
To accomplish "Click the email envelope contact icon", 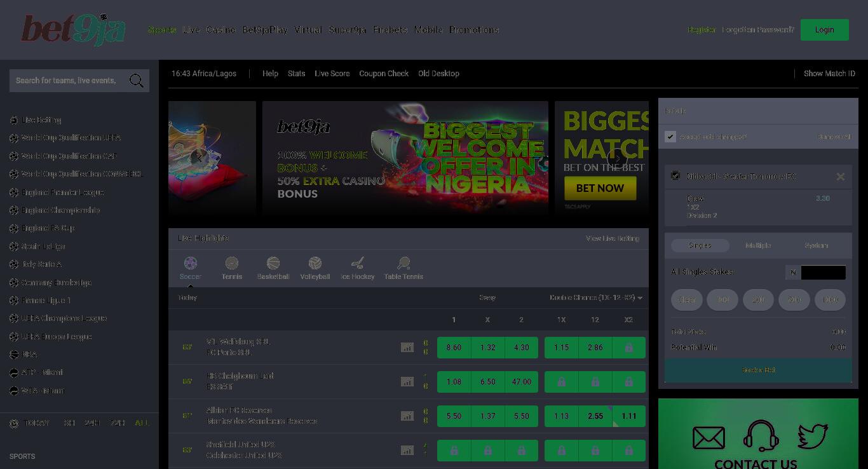I will [709, 438].
